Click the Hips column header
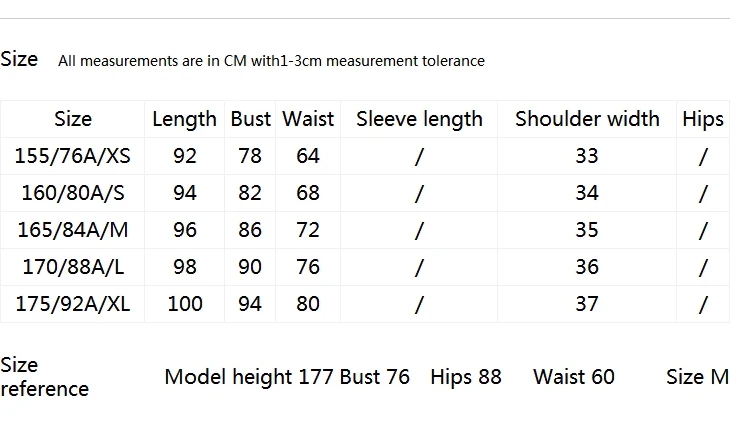 click(703, 120)
